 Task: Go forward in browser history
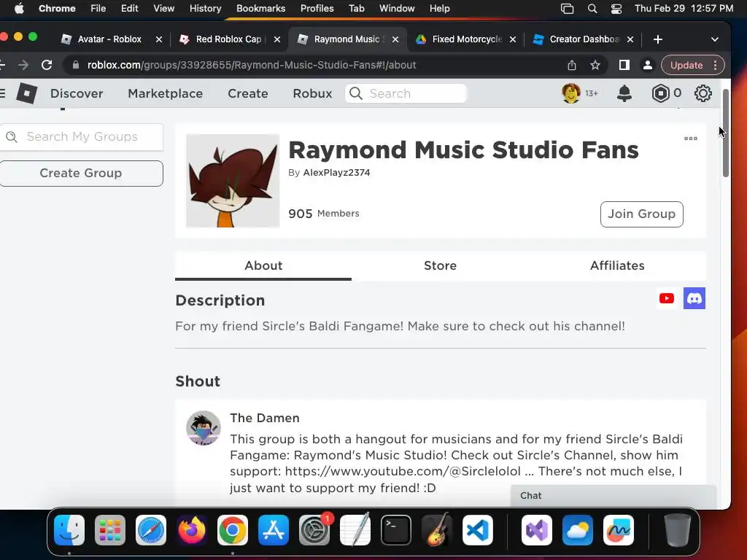click(23, 65)
